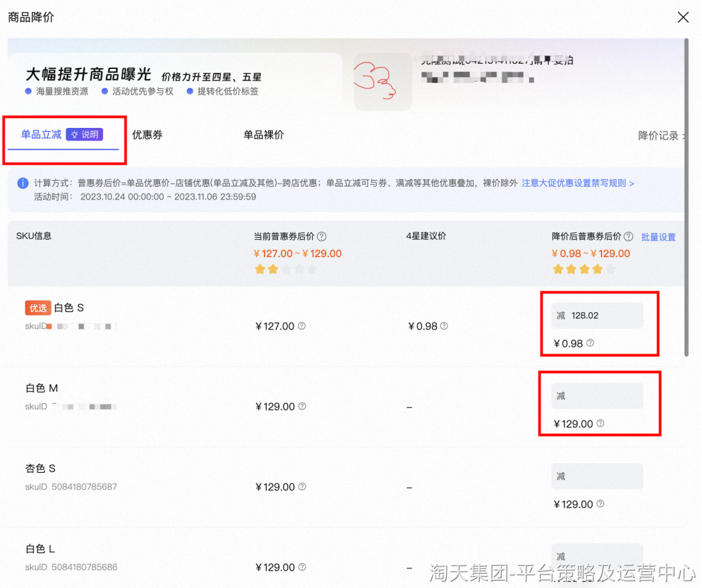Click help icon beside ¥129.00 current price in 白色 M row
This screenshot has width=702, height=588.
pyautogui.click(x=302, y=406)
